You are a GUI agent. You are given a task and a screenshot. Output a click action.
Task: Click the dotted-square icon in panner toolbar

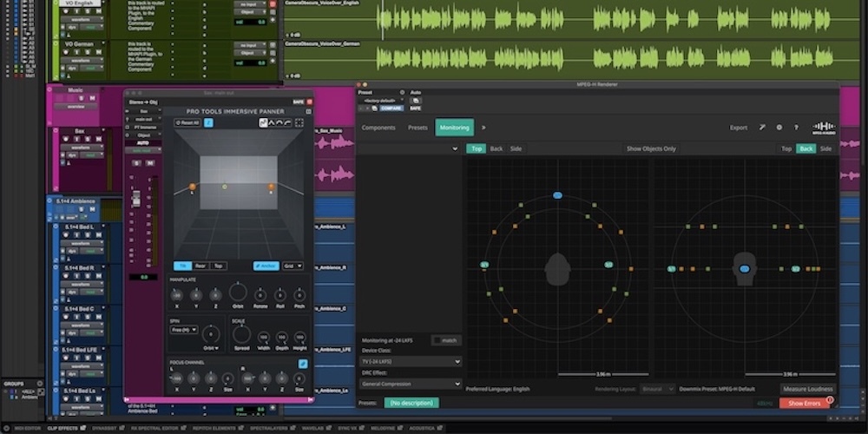click(299, 123)
